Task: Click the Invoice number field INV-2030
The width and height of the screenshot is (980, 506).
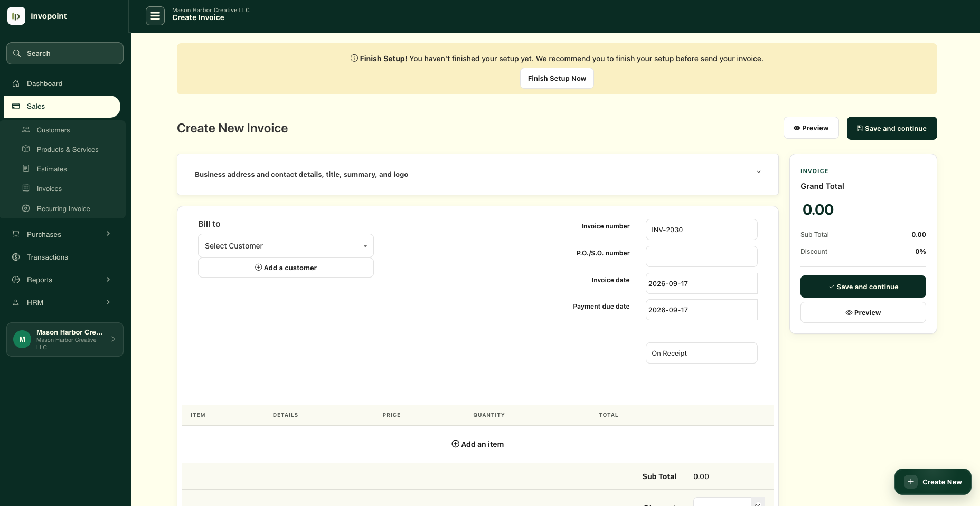Action: pyautogui.click(x=701, y=230)
